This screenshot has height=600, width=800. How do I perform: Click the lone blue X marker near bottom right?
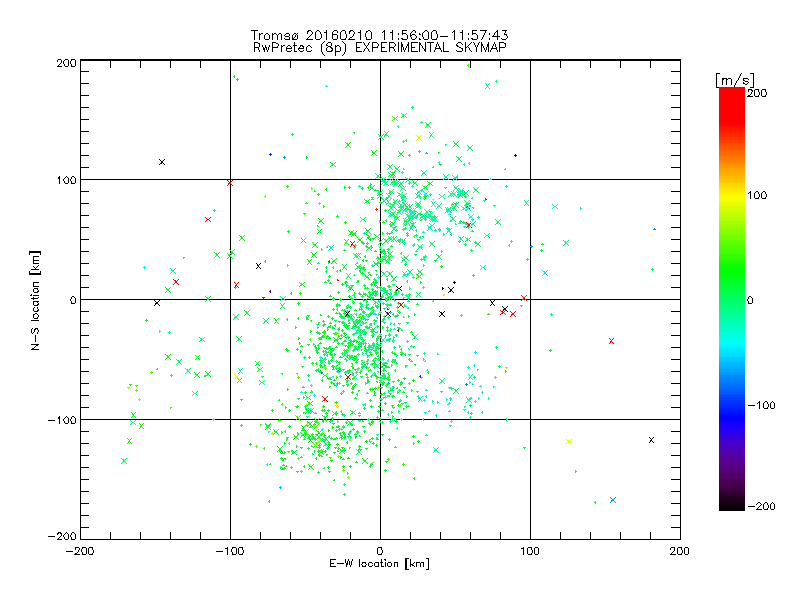tap(613, 500)
